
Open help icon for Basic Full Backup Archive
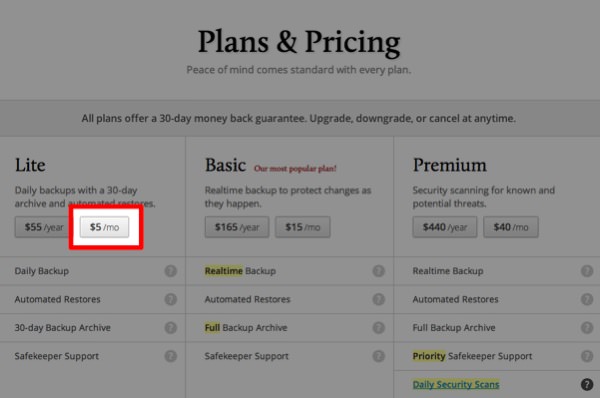coord(378,328)
